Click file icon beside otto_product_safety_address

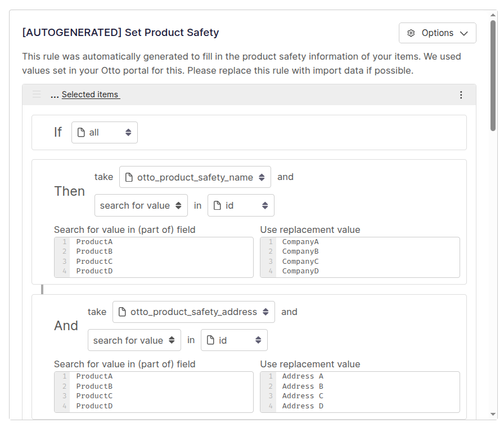point(122,312)
